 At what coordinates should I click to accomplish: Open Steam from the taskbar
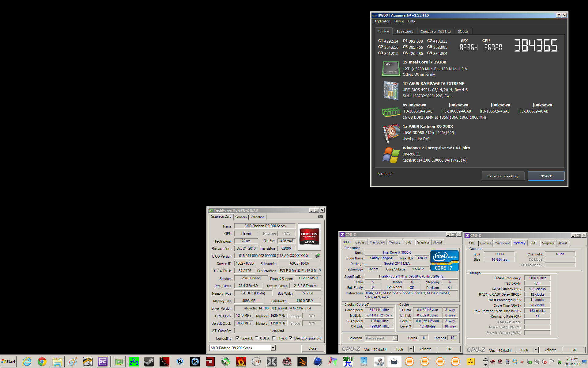[149, 362]
